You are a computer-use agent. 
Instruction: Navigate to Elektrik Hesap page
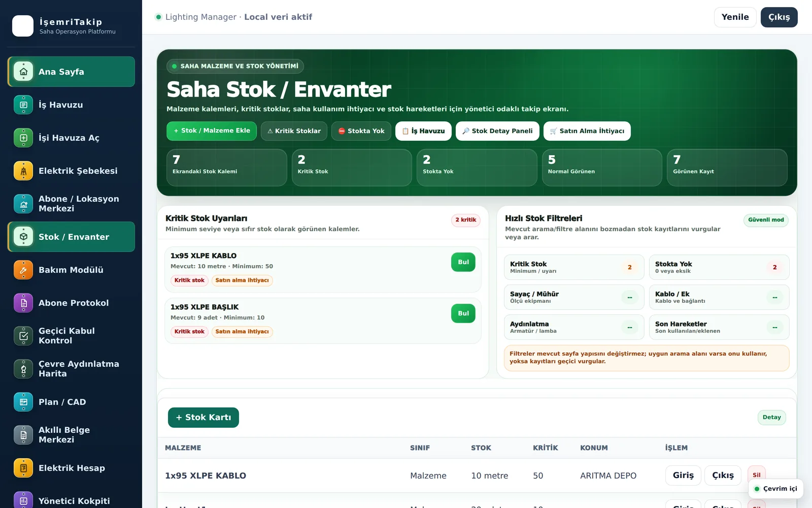tap(71, 468)
